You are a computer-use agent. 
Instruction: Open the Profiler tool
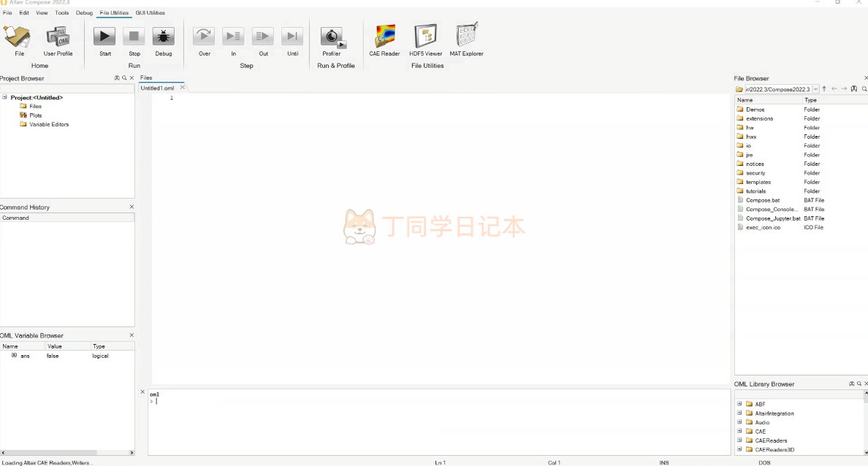coord(332,37)
